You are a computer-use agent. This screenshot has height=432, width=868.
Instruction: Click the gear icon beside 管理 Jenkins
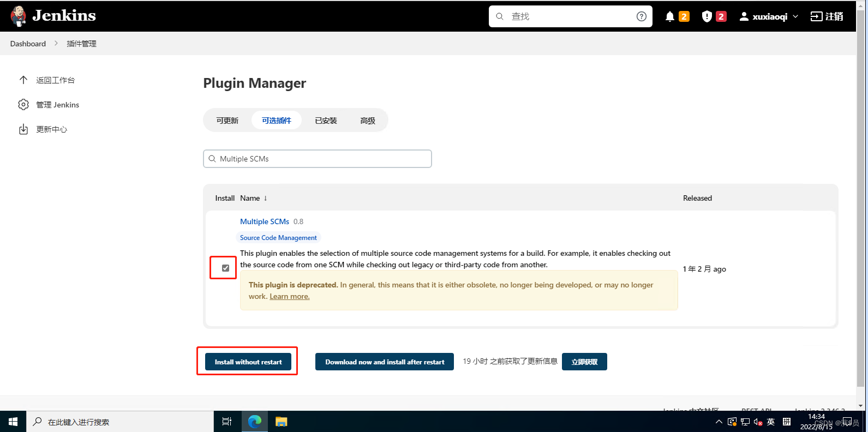pyautogui.click(x=23, y=105)
